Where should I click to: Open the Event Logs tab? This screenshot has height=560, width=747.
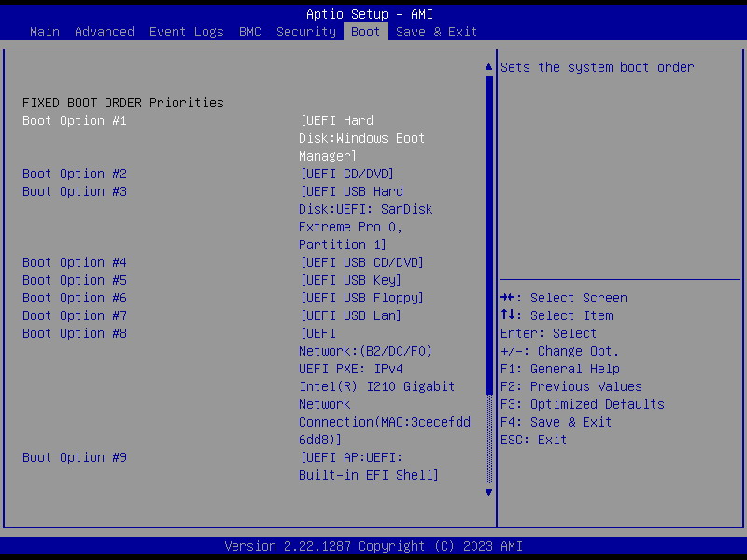[186, 32]
